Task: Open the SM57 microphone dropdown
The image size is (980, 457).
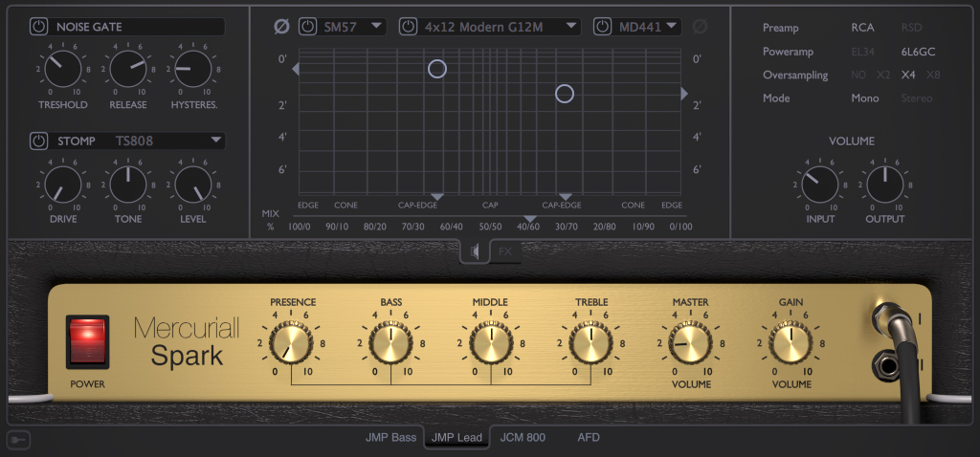Action: 352,27
